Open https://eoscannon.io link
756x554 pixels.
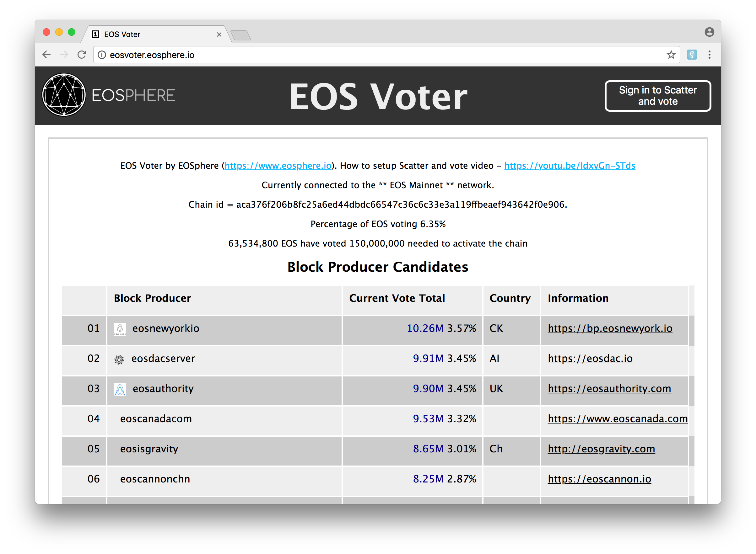599,479
